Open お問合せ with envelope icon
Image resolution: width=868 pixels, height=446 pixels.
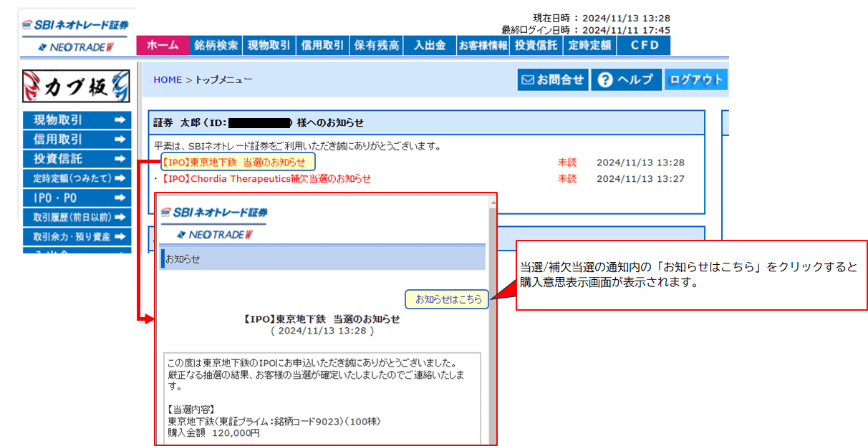coord(552,80)
